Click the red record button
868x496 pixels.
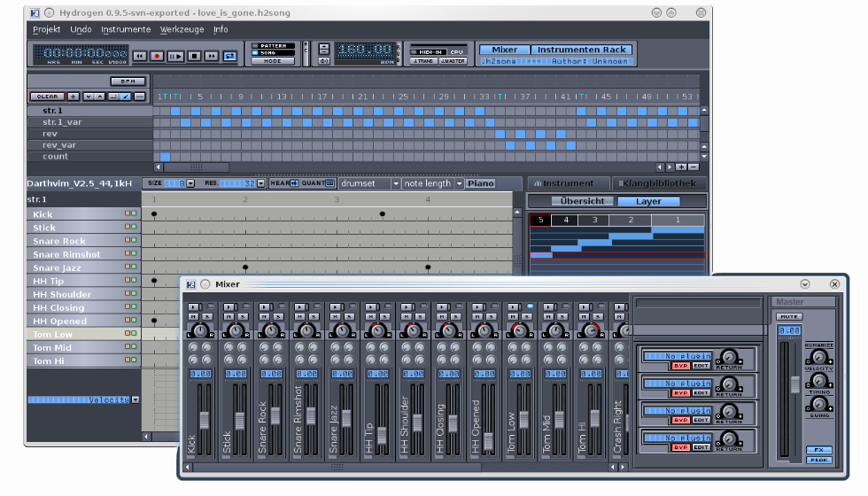coord(157,56)
